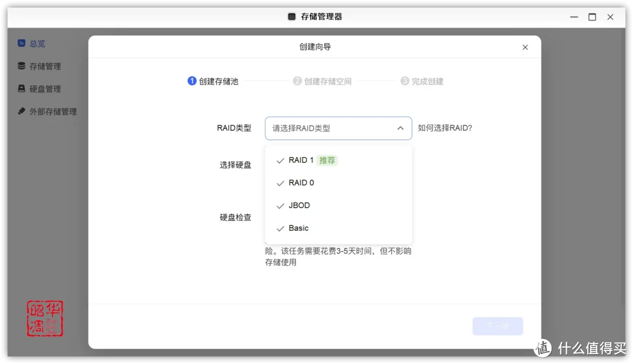Select RAID 1 from the list
The height and width of the screenshot is (364, 633).
click(x=300, y=160)
